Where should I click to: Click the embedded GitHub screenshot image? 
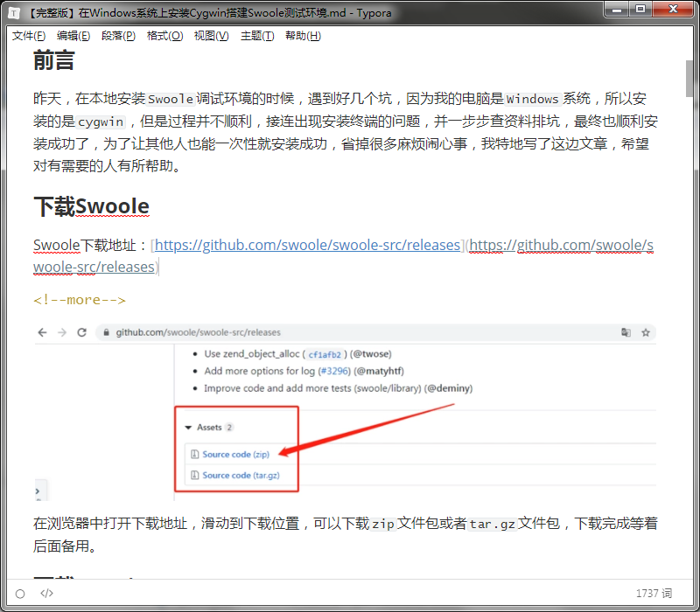pos(345,412)
